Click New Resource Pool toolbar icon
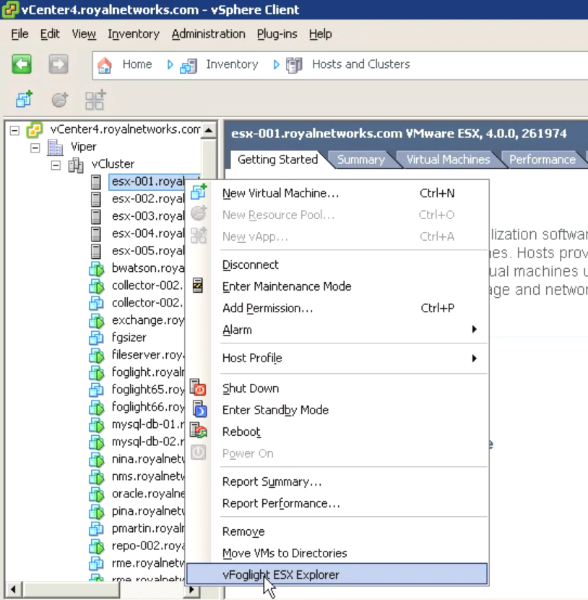The height and width of the screenshot is (600, 588). (x=60, y=100)
